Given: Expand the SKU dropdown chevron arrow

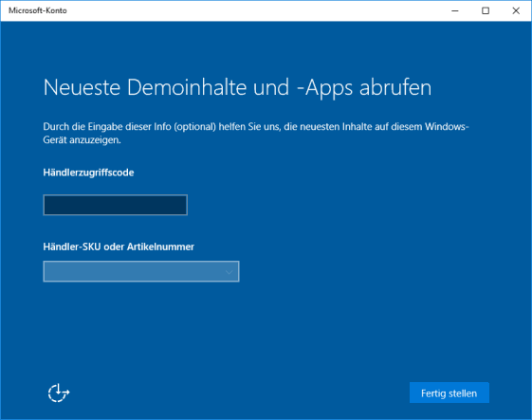Looking at the screenshot, I should coord(229,272).
